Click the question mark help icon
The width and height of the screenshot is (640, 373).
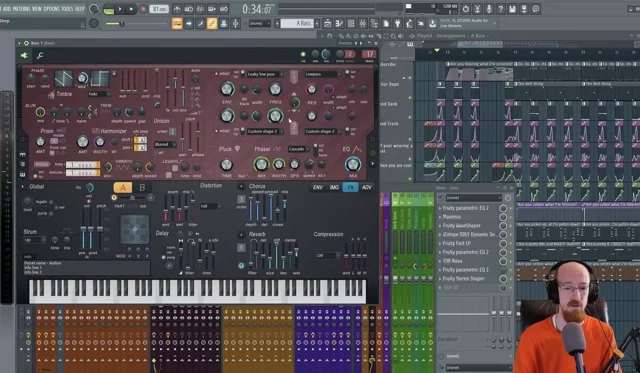click(501, 9)
